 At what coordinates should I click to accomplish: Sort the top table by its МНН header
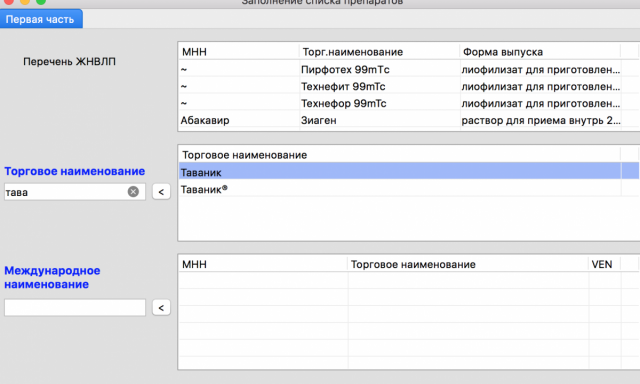pos(239,52)
